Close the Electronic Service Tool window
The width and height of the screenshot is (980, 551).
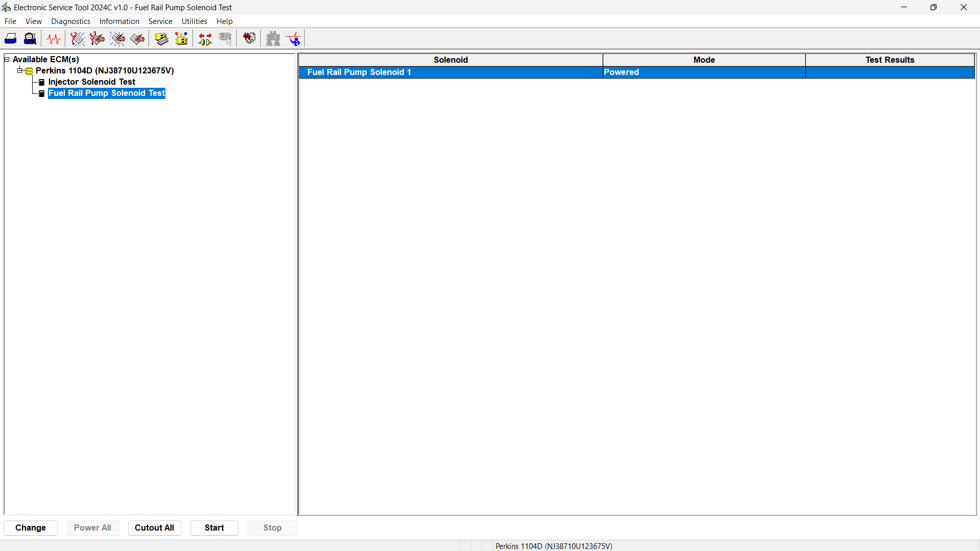pos(964,7)
